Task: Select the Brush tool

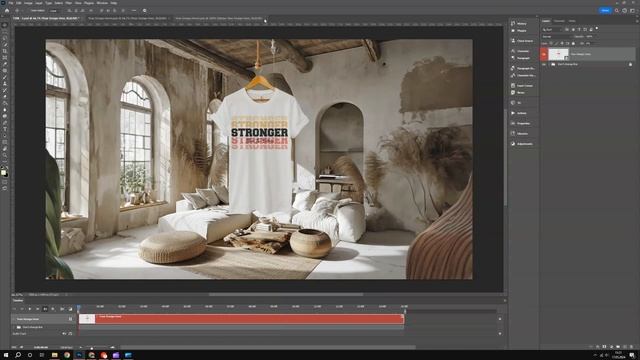Action: tap(5, 77)
